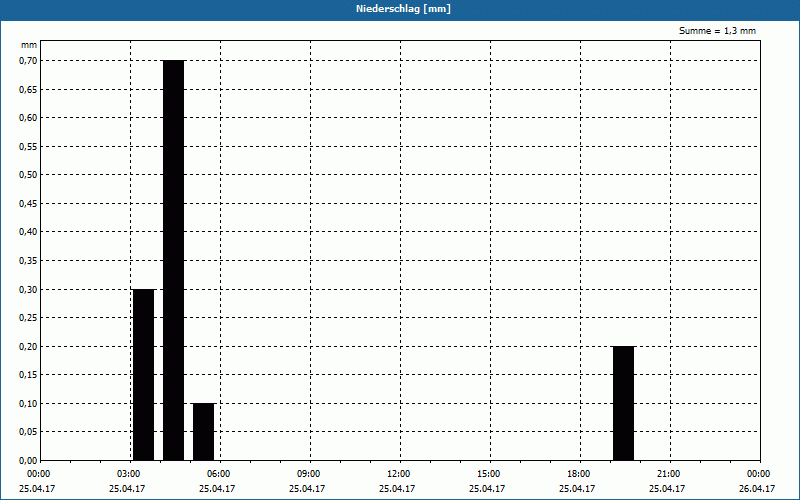Select the '18:00' time axis label
This screenshot has width=800, height=500.
pyautogui.click(x=580, y=474)
